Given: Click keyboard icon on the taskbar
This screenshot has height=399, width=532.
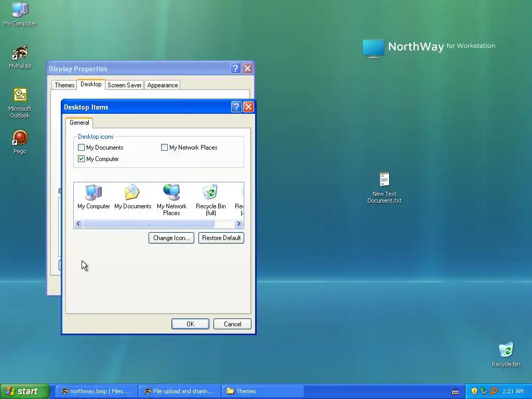Looking at the screenshot, I should [x=455, y=392].
